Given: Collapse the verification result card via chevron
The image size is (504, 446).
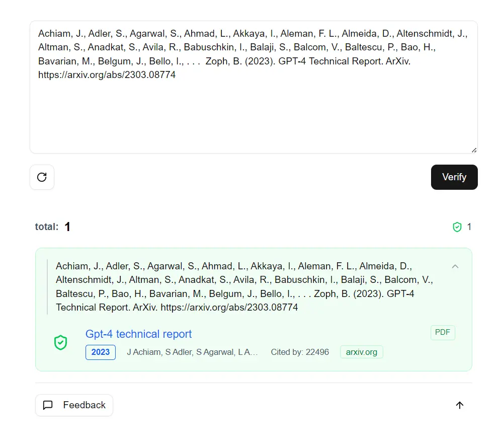Looking at the screenshot, I should click(x=455, y=266).
